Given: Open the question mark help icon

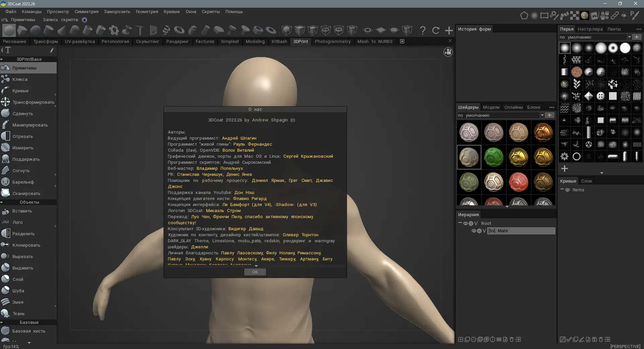Looking at the screenshot, I should [423, 31].
